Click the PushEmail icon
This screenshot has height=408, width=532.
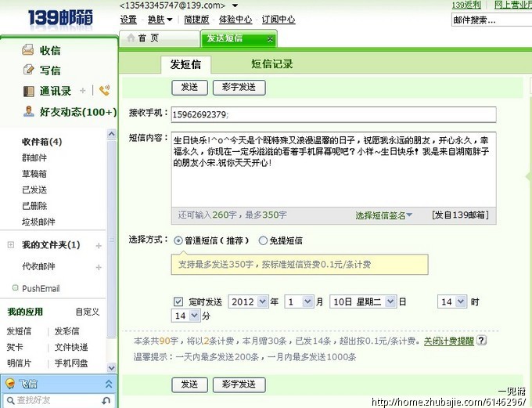pos(15,287)
